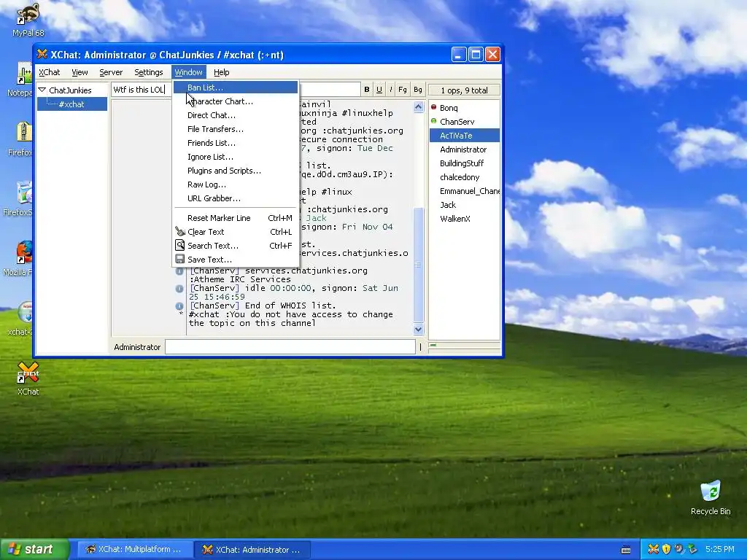The image size is (747, 560).
Task: Open the View menu
Action: pyautogui.click(x=80, y=72)
